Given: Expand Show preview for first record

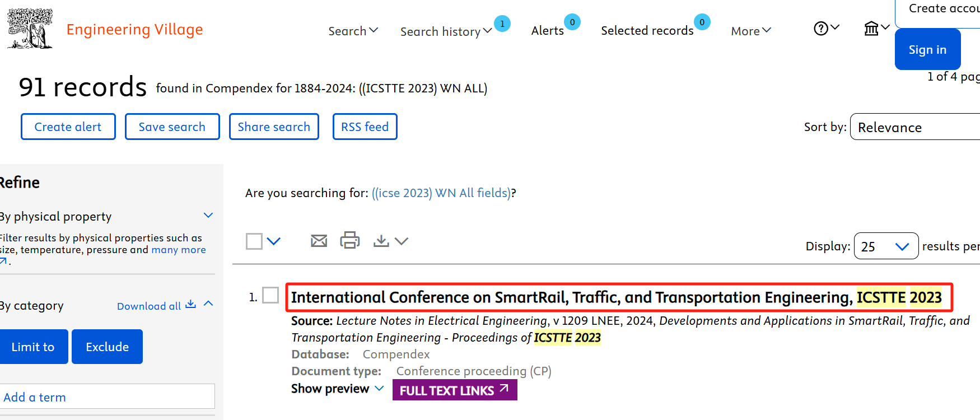Looking at the screenshot, I should tap(337, 389).
